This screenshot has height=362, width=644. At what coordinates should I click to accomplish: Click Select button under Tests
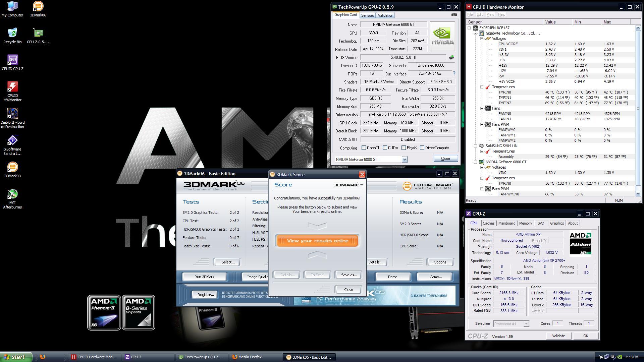(x=228, y=262)
